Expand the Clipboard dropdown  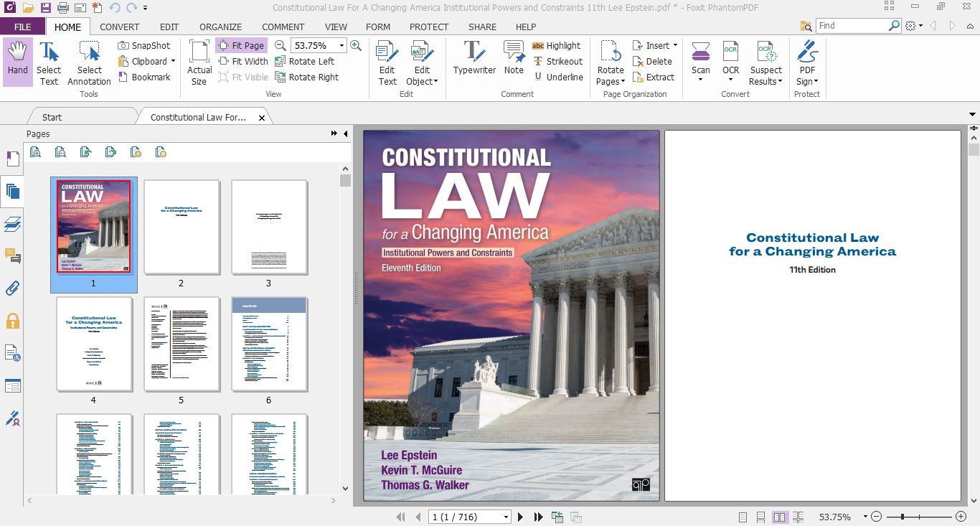174,61
